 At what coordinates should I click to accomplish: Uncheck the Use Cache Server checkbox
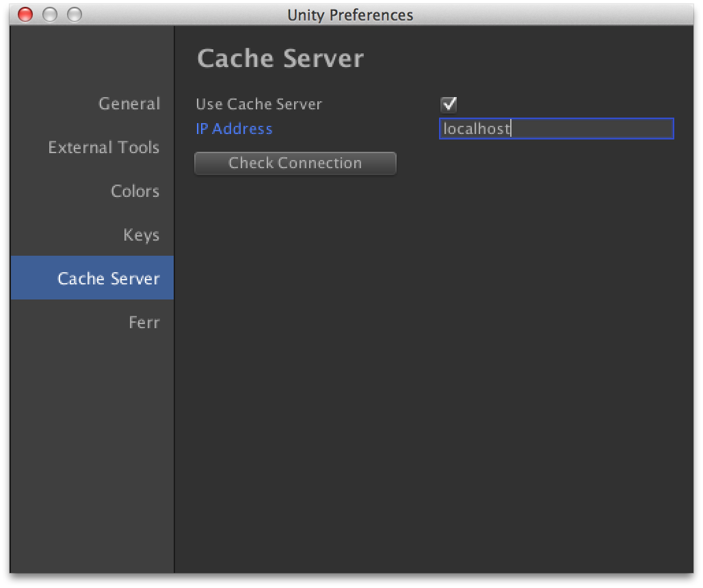point(449,105)
